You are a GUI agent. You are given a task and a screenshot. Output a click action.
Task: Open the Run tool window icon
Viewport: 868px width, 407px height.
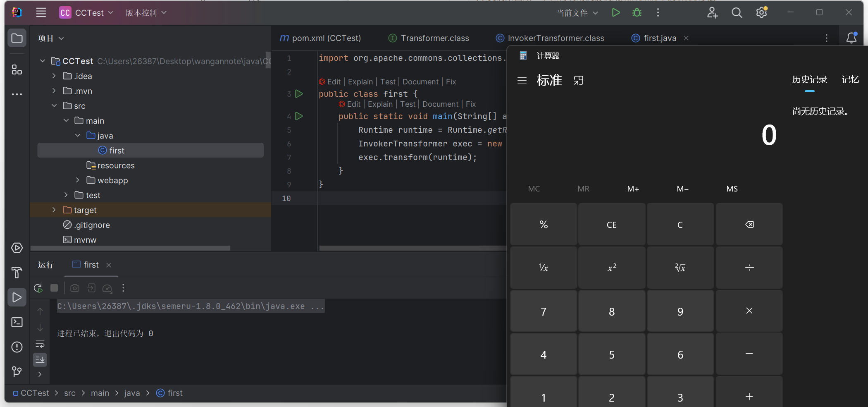[17, 297]
